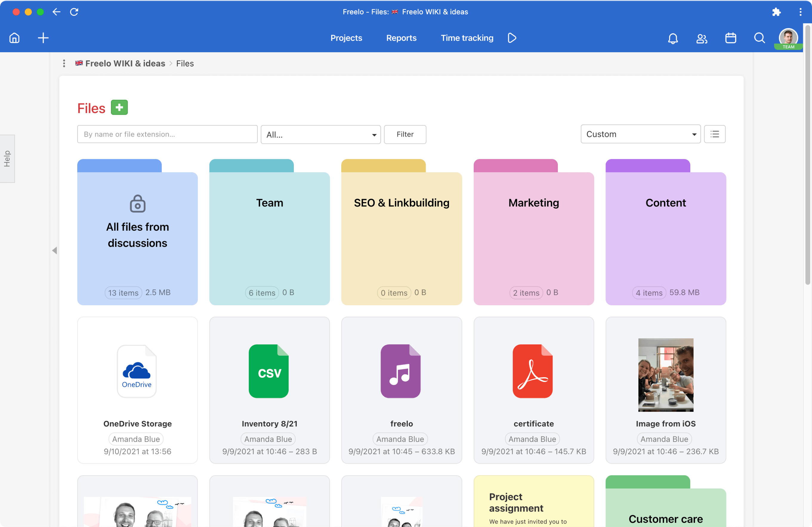This screenshot has height=527, width=812.
Task: Click the list view toggle icon
Action: [x=715, y=134]
